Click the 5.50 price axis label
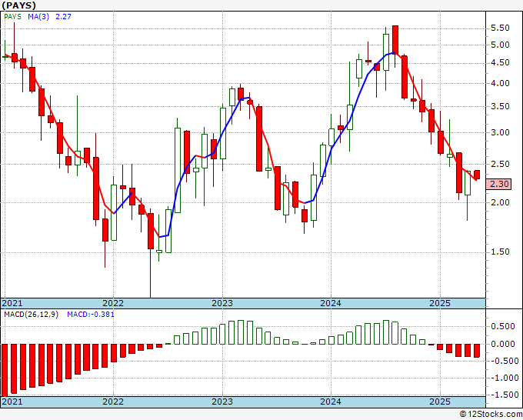This screenshot has height=420, width=523. (x=500, y=28)
